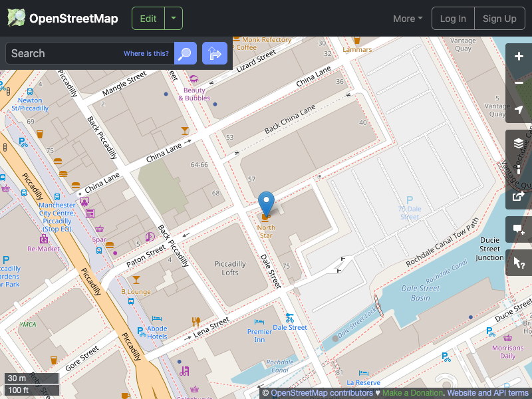Open the map key legend
Viewport: 532px width, 399px height.
coord(519,170)
